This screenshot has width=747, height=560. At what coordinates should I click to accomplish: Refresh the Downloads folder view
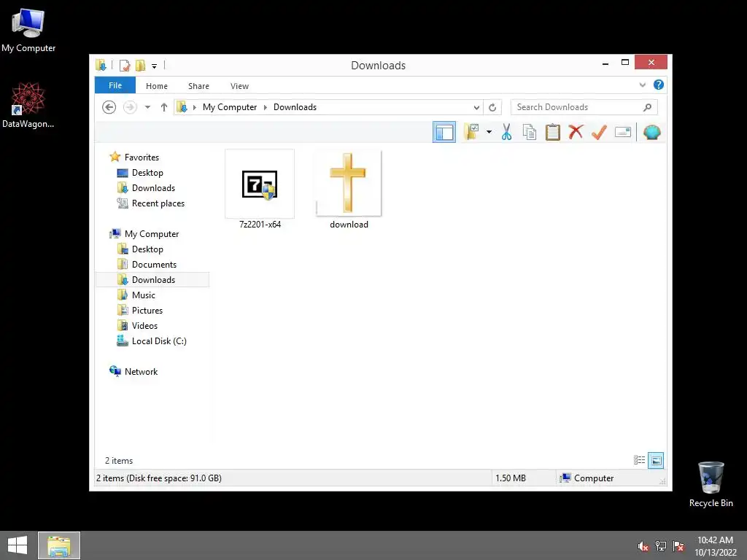click(x=492, y=107)
